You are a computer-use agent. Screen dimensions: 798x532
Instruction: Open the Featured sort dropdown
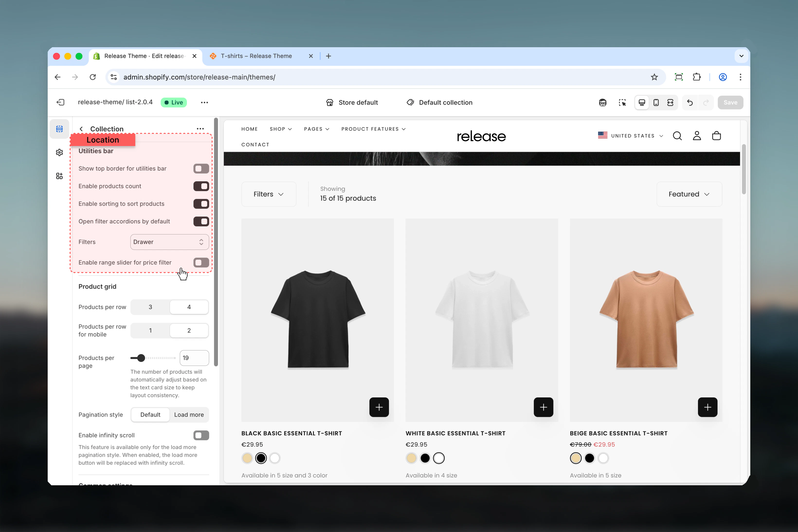[689, 194]
